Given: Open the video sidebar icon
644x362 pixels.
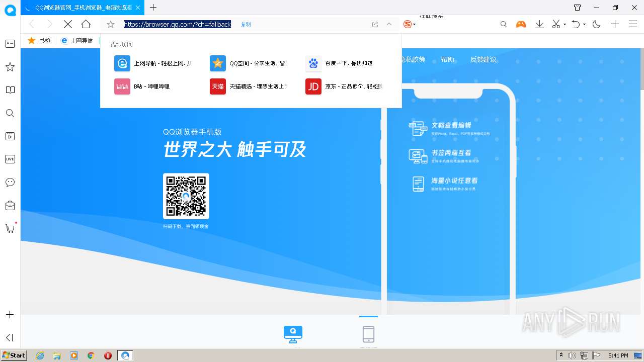Looking at the screenshot, I should tap(10, 136).
